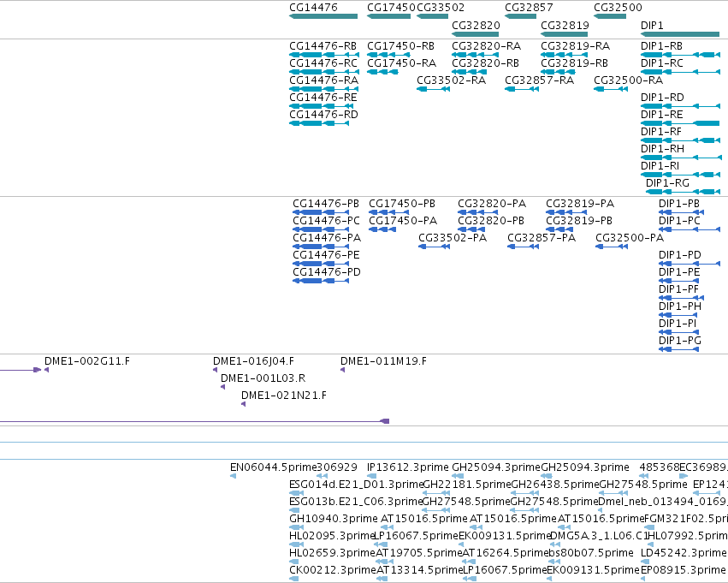The width and height of the screenshot is (728, 583).
Task: Click the DIP1-PI protein label
Action: click(x=678, y=324)
